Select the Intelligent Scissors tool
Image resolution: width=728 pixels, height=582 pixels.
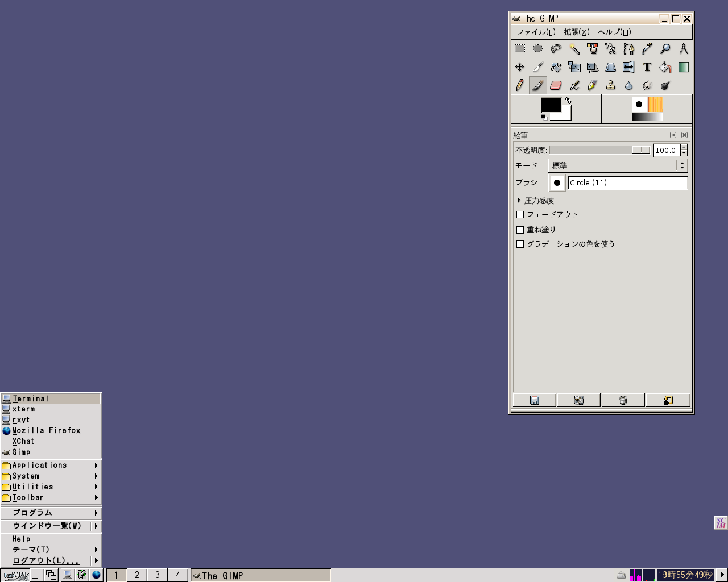[611, 49]
